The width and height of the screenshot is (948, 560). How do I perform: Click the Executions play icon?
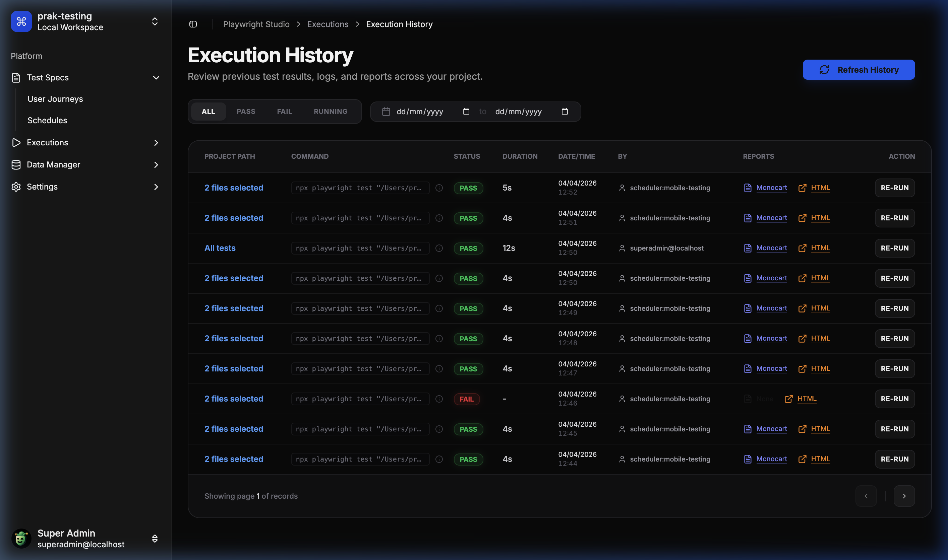[16, 143]
